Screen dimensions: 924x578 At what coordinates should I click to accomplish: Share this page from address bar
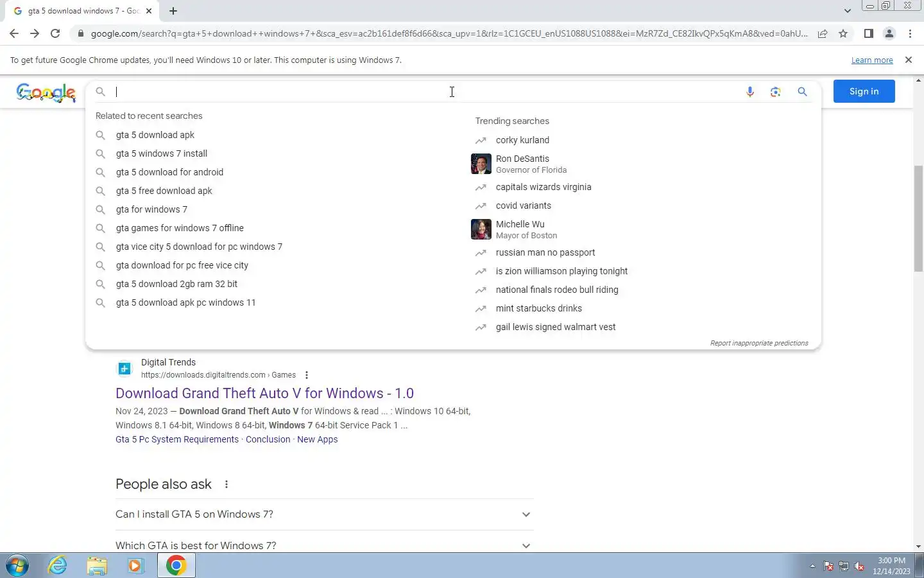pos(823,33)
